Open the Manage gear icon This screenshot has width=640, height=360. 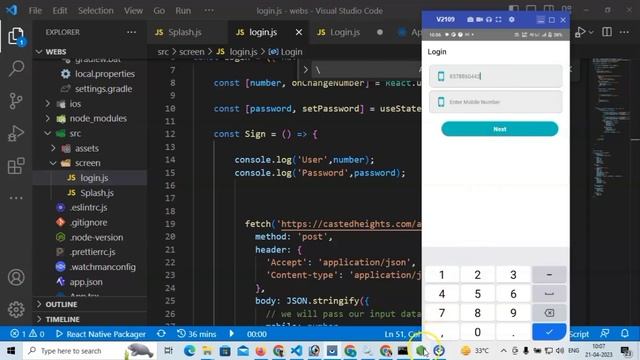pos(16,310)
